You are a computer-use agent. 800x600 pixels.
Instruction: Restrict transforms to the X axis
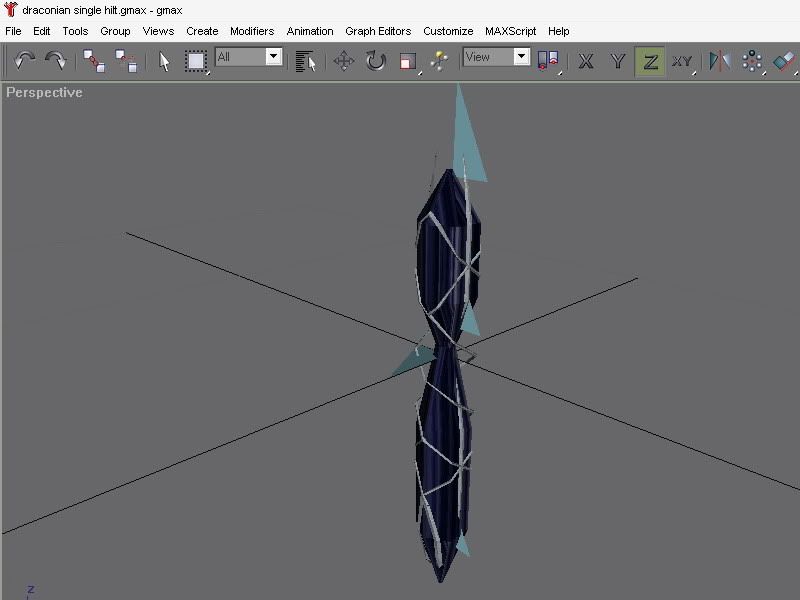(586, 62)
